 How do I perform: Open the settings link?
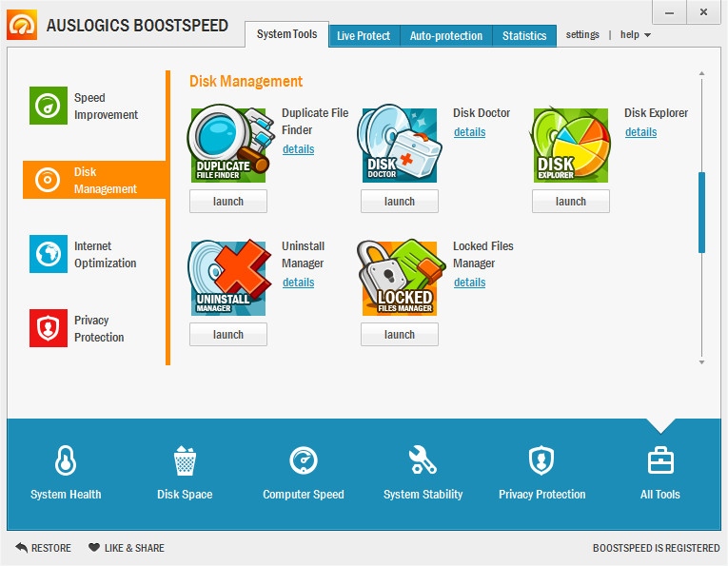click(582, 35)
